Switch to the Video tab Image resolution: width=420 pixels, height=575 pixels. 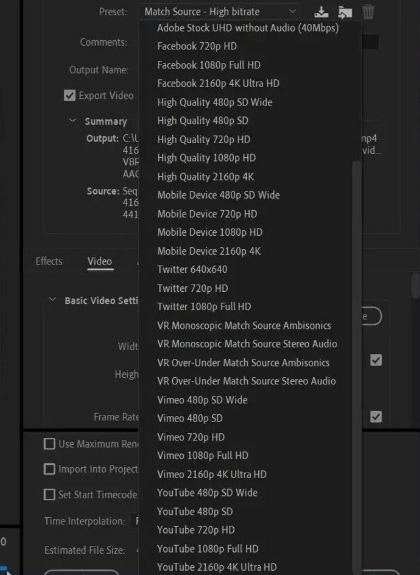point(100,261)
